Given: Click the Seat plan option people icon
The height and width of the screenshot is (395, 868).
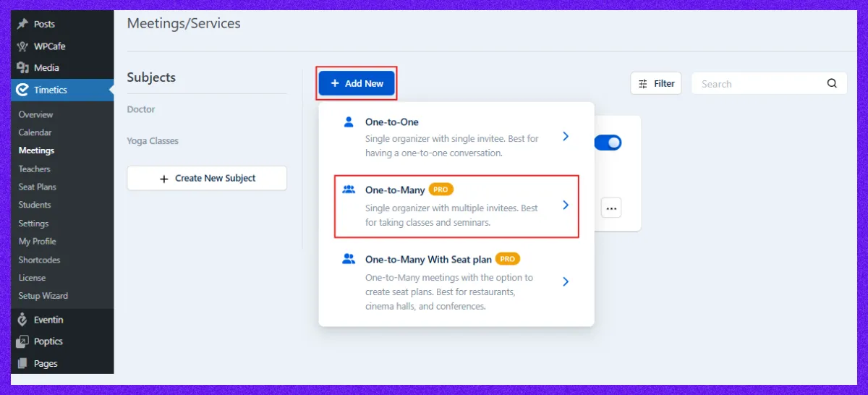Looking at the screenshot, I should (349, 258).
